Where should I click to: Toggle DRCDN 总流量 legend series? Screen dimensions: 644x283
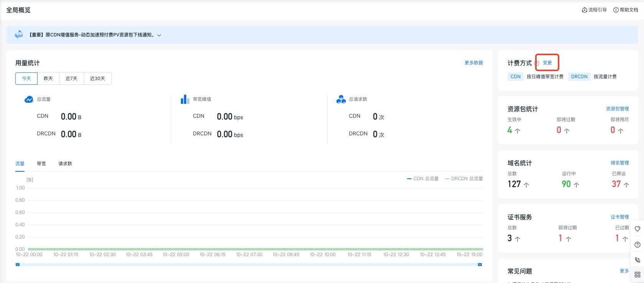[x=464, y=179]
